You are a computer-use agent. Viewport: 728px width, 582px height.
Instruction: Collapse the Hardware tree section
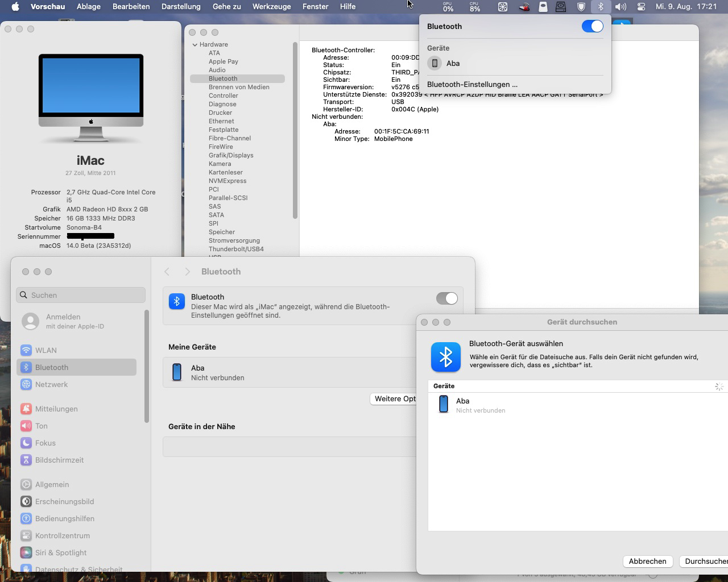195,44
